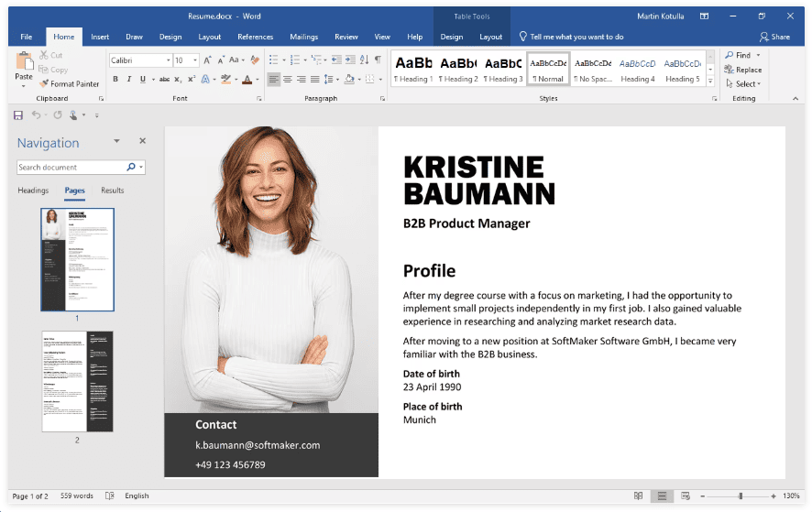
Task: Toggle Bold formatting
Action: point(115,79)
